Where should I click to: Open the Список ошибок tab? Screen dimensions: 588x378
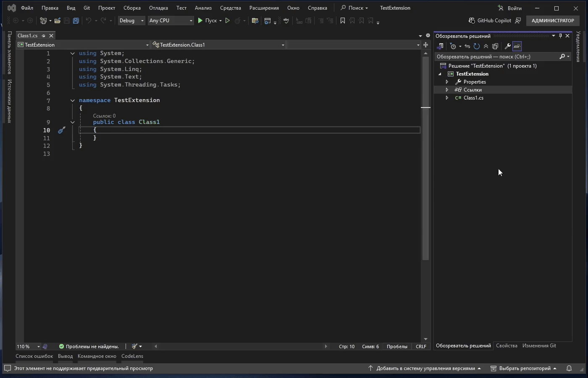[x=34, y=356]
